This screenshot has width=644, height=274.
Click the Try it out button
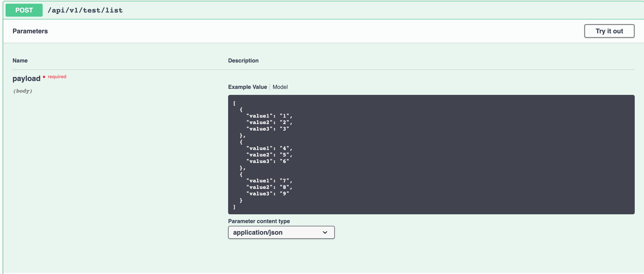609,31
